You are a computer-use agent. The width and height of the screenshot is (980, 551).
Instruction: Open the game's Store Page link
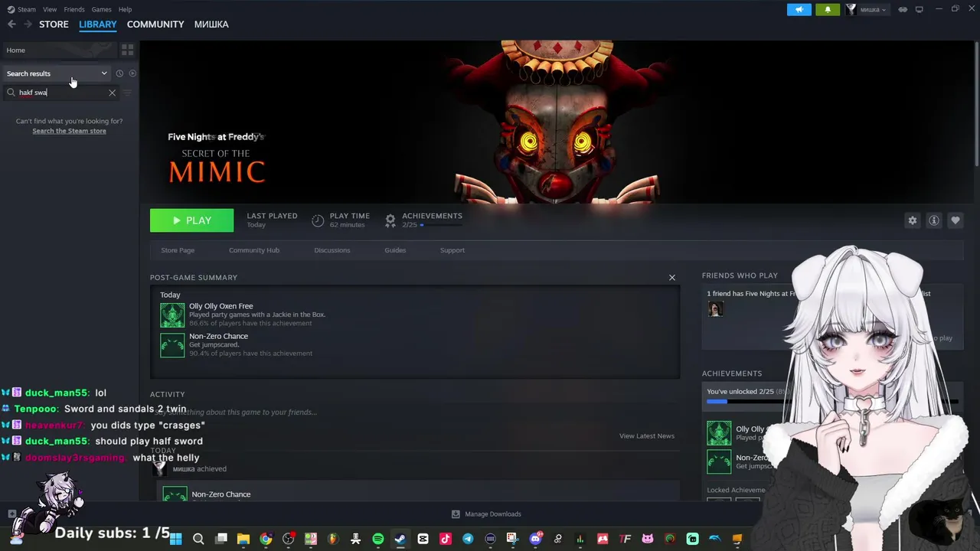(x=178, y=250)
